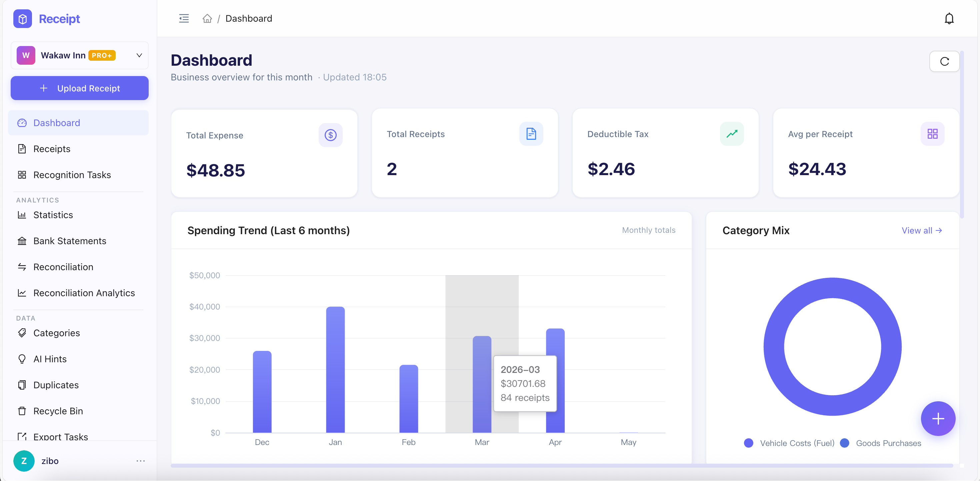980x481 pixels.
Task: Click the Categories tag icon
Action: click(x=22, y=333)
